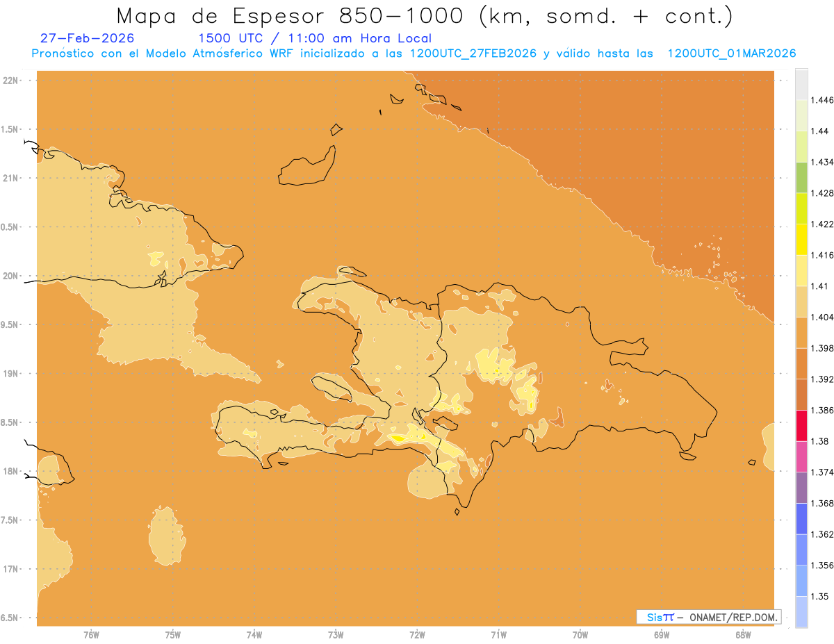Viewport: 834px width, 644px height.
Task: Pick the color bar segment between 1.362 and 1.368
Action: [x=801, y=518]
